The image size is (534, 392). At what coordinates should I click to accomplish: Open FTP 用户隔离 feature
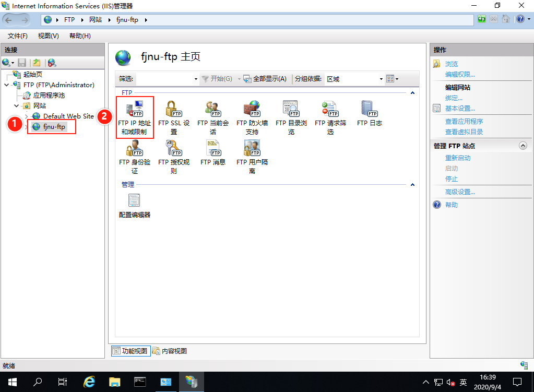point(252,157)
